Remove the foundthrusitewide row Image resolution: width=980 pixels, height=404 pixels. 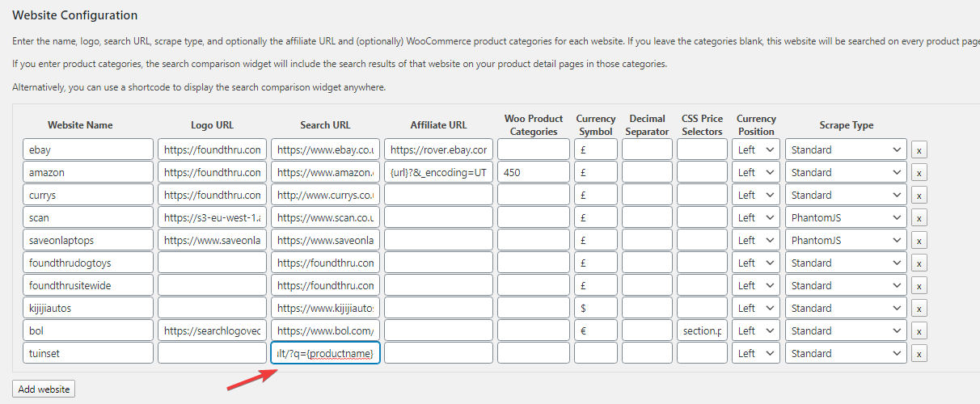tap(919, 285)
